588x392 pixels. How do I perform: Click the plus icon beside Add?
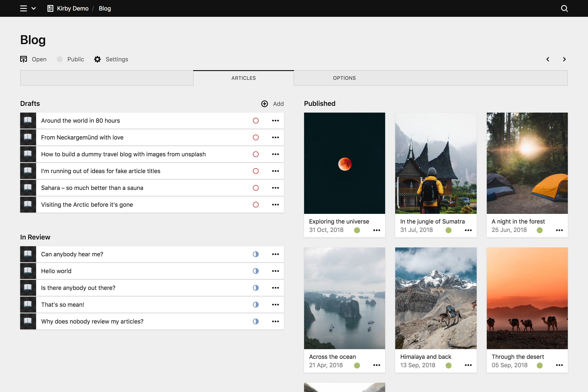pos(264,104)
